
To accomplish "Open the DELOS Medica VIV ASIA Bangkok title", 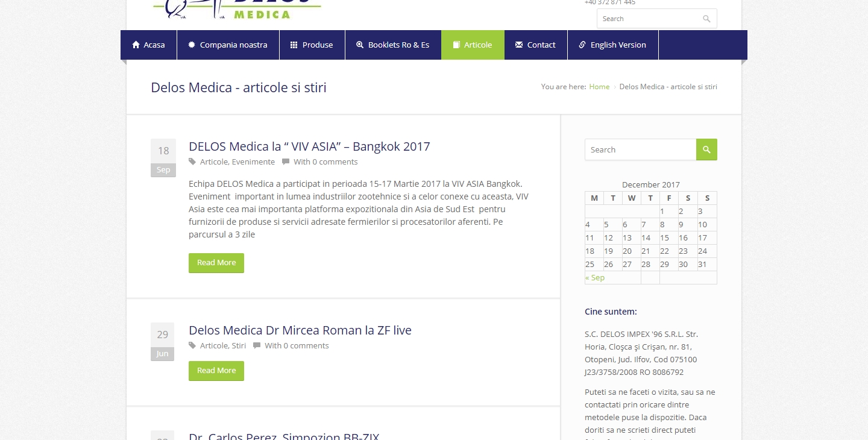I will point(309,146).
